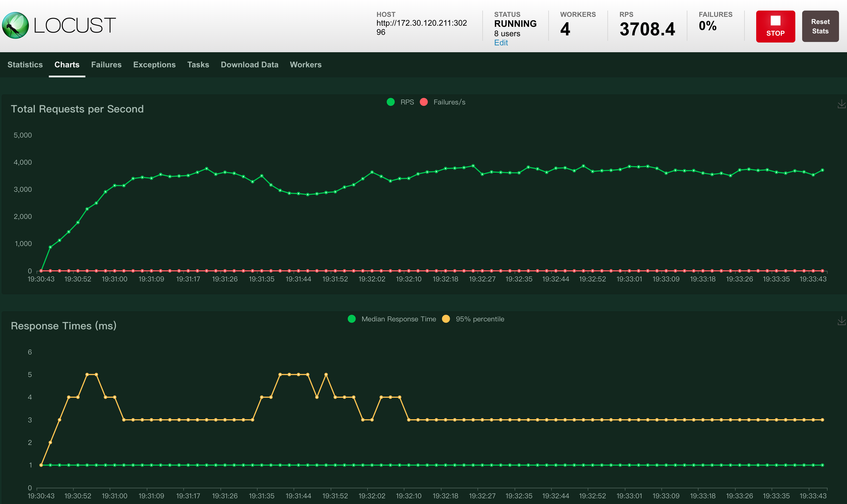Switch to the Failures tab
Image resolution: width=847 pixels, height=504 pixels.
tap(106, 64)
